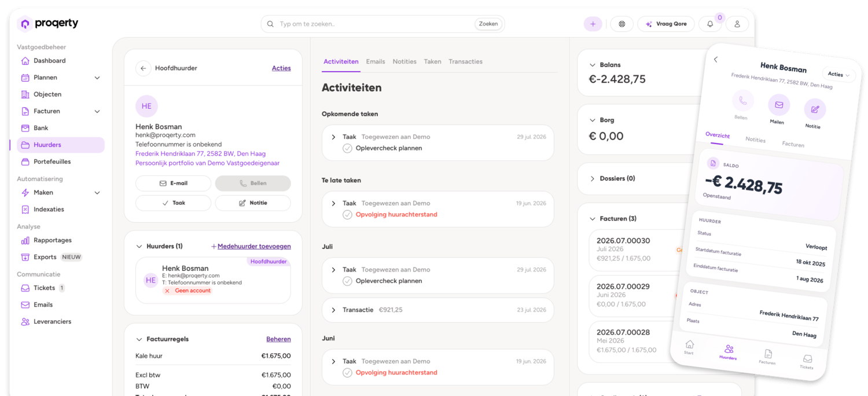Click the magnifier icon in search bar

271,24
